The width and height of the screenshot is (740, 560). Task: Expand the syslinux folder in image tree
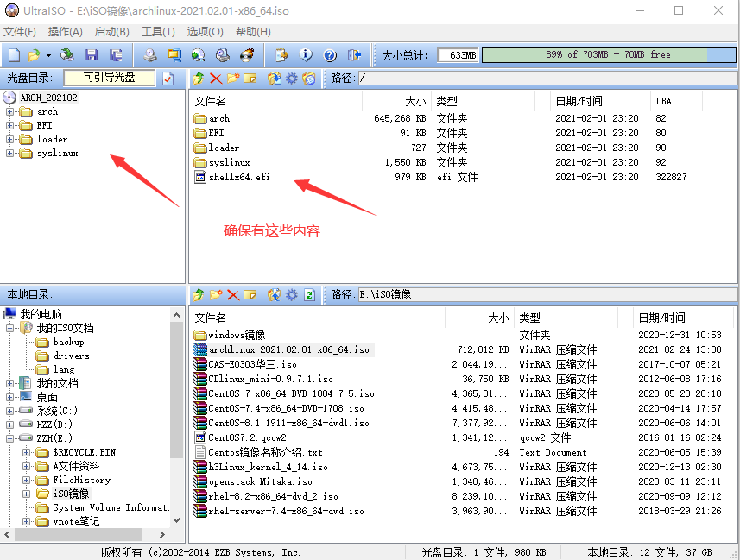click(x=9, y=153)
